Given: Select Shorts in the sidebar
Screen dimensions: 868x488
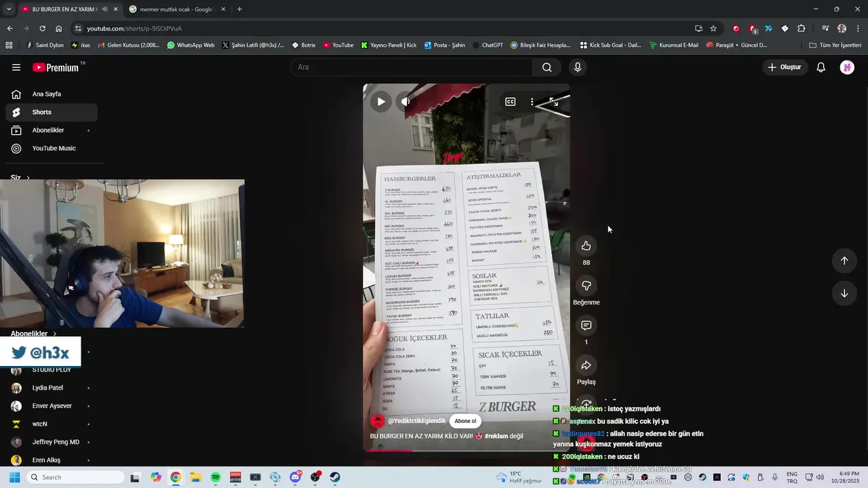Looking at the screenshot, I should click(52, 112).
